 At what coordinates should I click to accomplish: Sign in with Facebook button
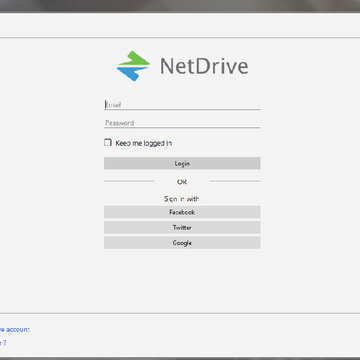[182, 212]
